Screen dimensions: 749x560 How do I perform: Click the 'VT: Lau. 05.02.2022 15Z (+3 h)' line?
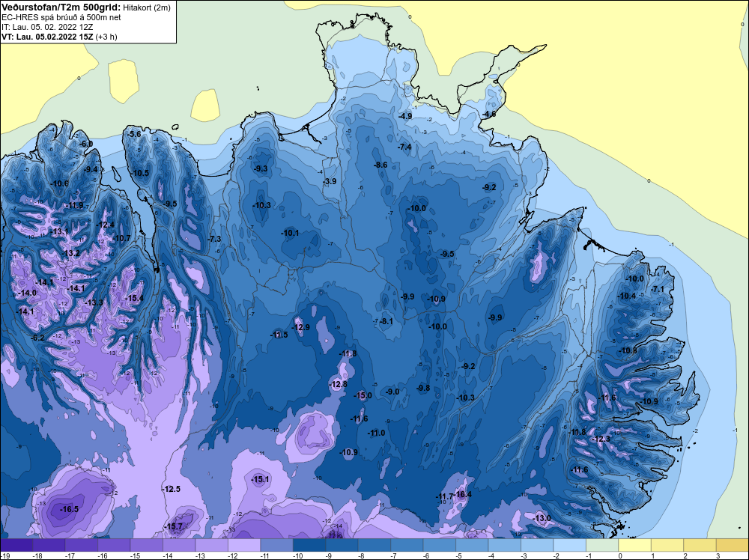pyautogui.click(x=58, y=37)
